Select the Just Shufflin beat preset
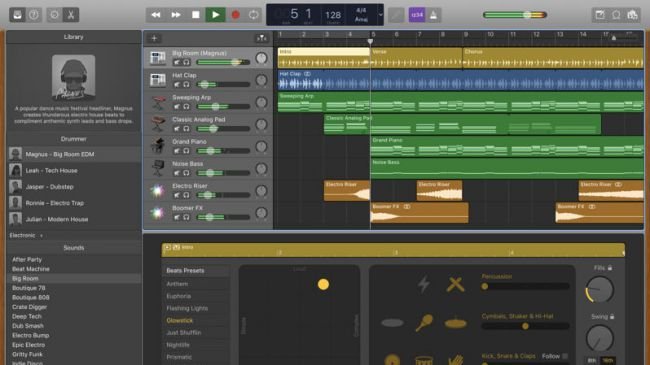 pyautogui.click(x=195, y=333)
